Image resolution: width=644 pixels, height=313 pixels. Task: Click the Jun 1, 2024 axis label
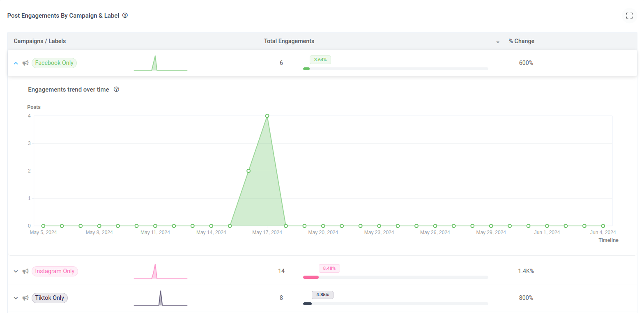[547, 232]
